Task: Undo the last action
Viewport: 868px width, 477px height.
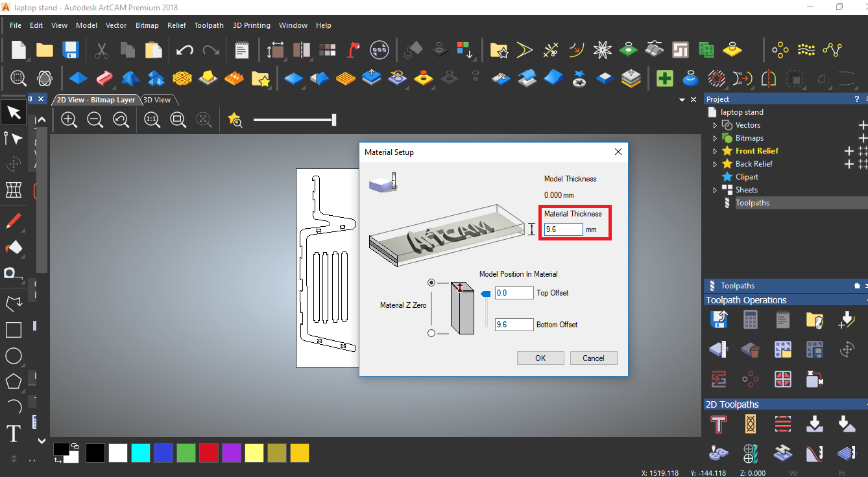Action: [185, 50]
